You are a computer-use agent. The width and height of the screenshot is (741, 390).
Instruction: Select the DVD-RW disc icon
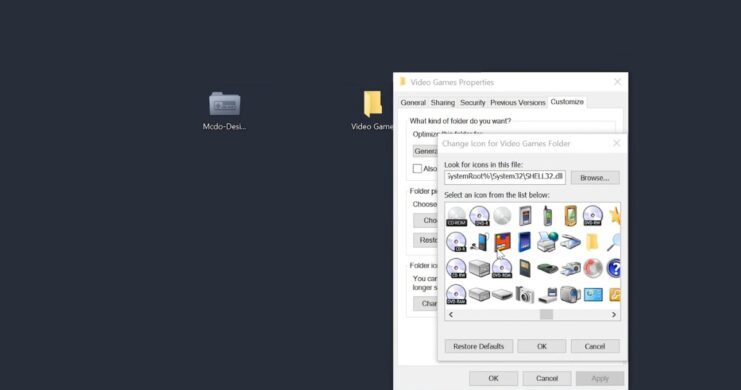pyautogui.click(x=593, y=216)
